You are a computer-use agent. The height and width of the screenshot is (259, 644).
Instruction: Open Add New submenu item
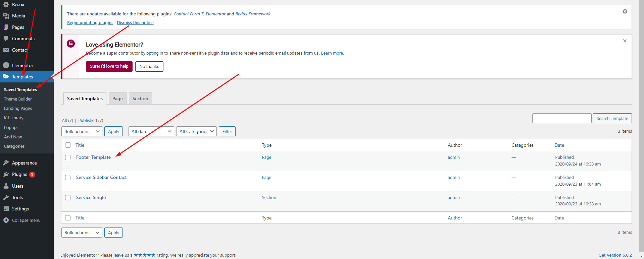[13, 137]
